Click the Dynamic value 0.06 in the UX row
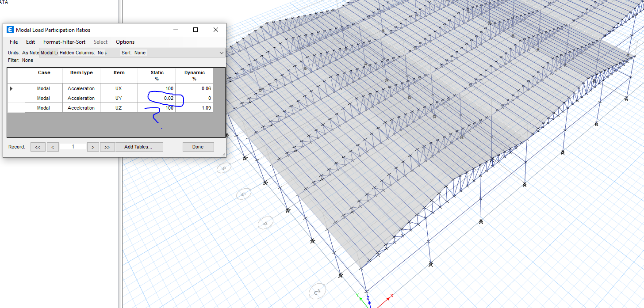This screenshot has width=644, height=308. pyautogui.click(x=194, y=88)
